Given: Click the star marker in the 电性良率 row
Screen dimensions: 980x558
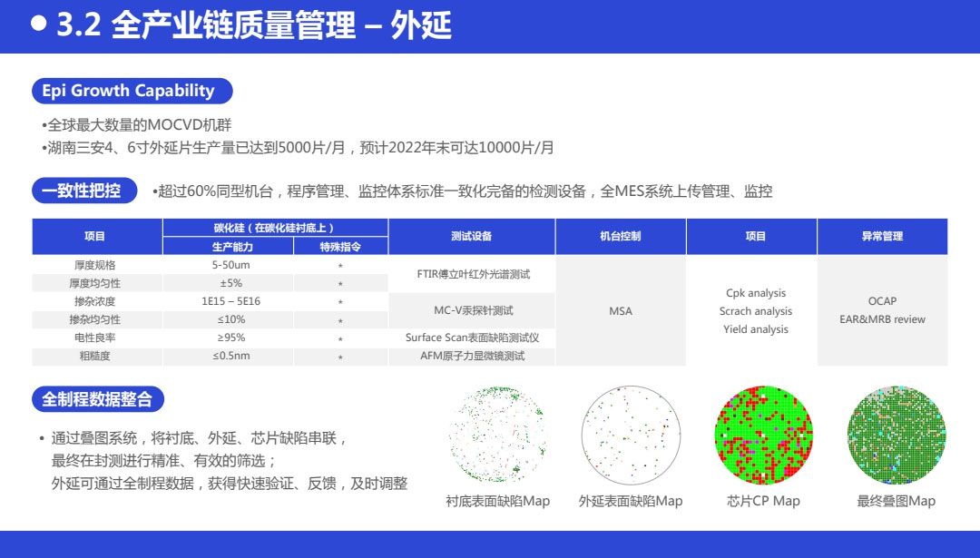Looking at the screenshot, I should (339, 338).
